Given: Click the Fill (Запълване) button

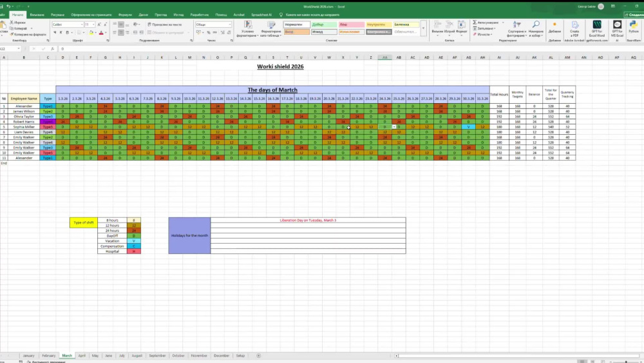Looking at the screenshot, I should pos(484,28).
